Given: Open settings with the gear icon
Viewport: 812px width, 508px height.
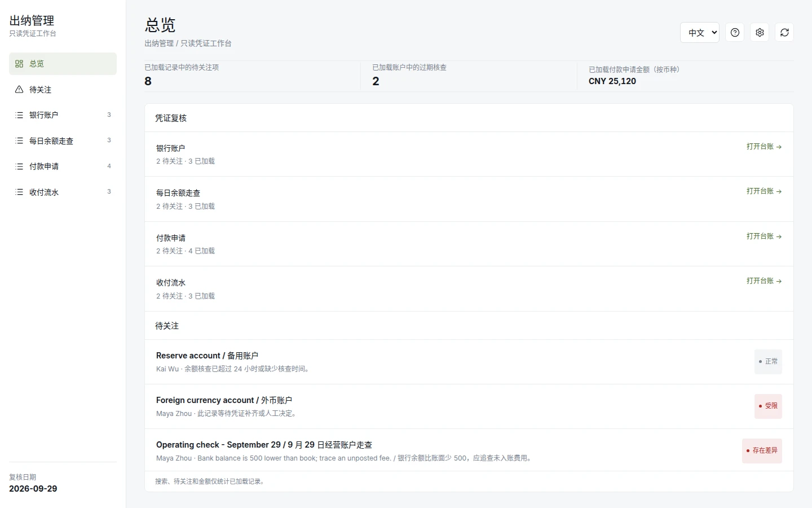Looking at the screenshot, I should click(x=760, y=33).
